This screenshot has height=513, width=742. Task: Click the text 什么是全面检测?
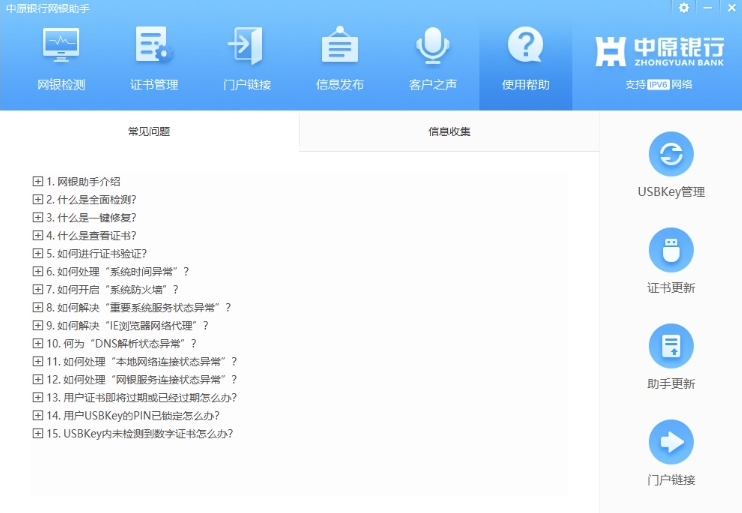pos(97,199)
